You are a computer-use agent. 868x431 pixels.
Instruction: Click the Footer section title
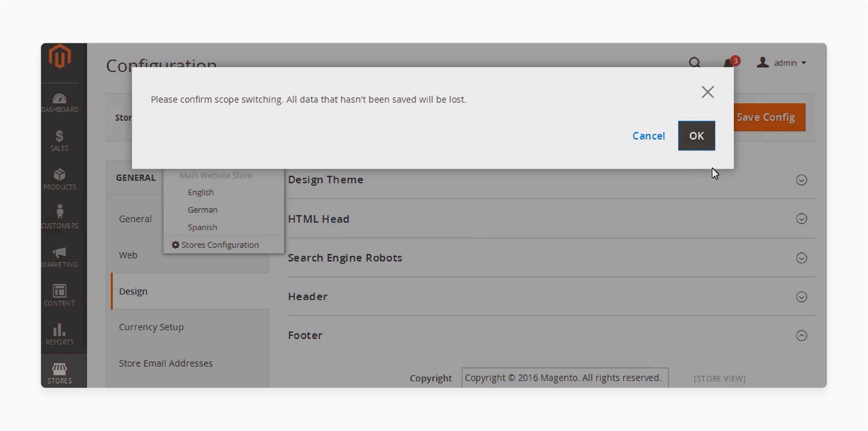(305, 335)
